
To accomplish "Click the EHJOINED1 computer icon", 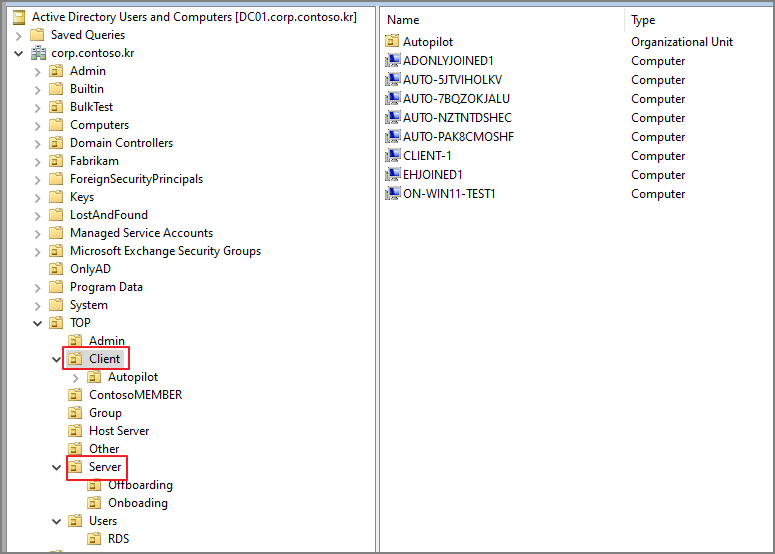I will coord(392,174).
